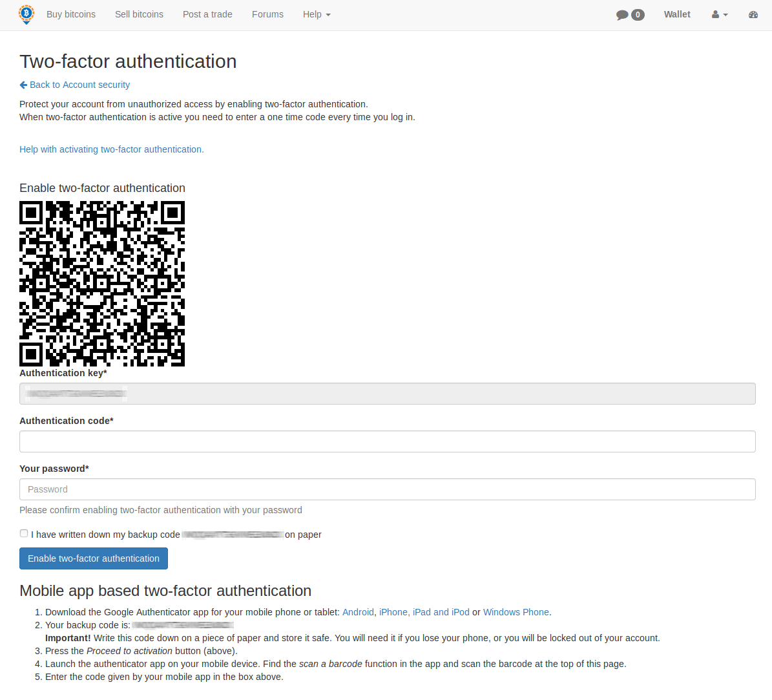This screenshot has height=700, width=772.
Task: Click the LocalBitcoins logo icon
Action: (x=26, y=14)
